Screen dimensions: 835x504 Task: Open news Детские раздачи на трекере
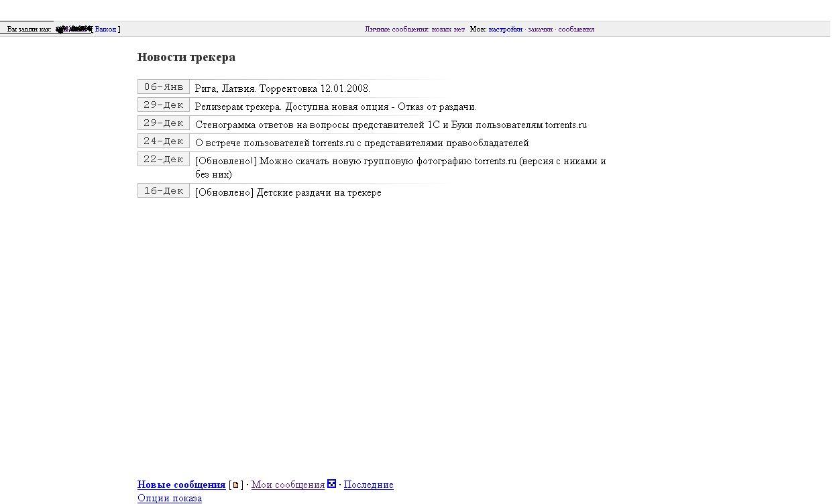tap(288, 192)
